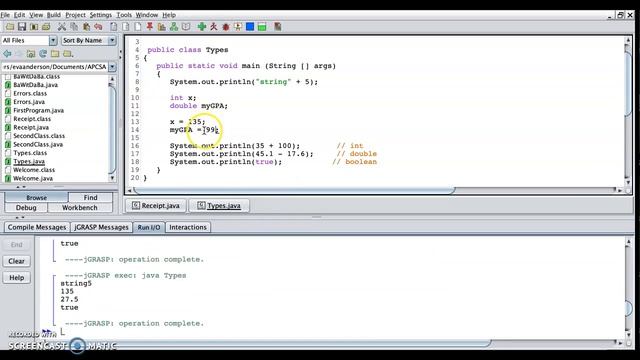The height and width of the screenshot is (360, 640).
Task: Click the Help button beside the output
Action: (x=16, y=278)
